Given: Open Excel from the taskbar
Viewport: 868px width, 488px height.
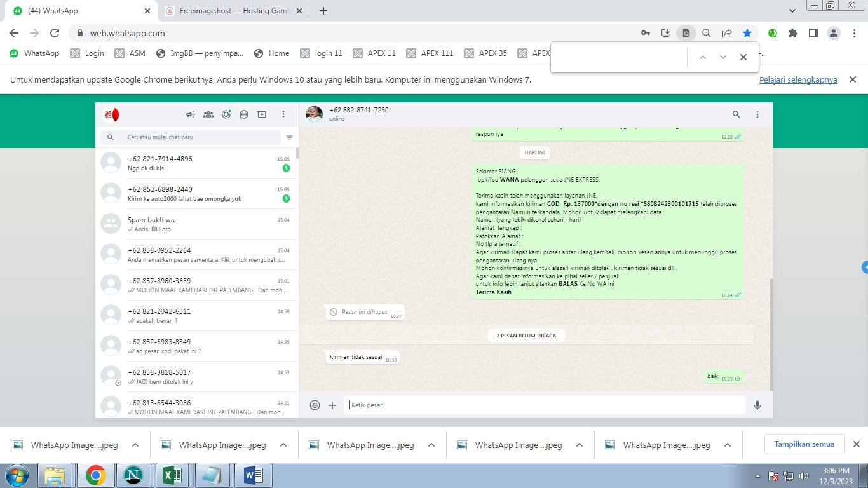Looking at the screenshot, I should [173, 475].
